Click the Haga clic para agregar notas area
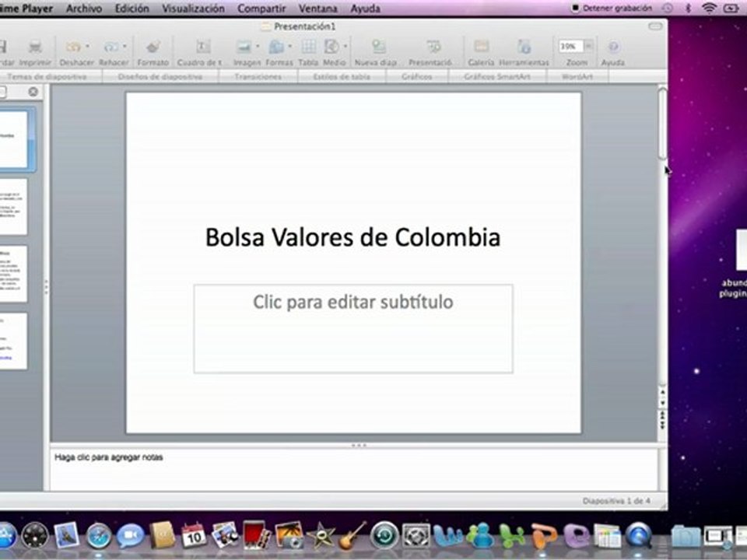The height and width of the screenshot is (560, 747). (354, 469)
